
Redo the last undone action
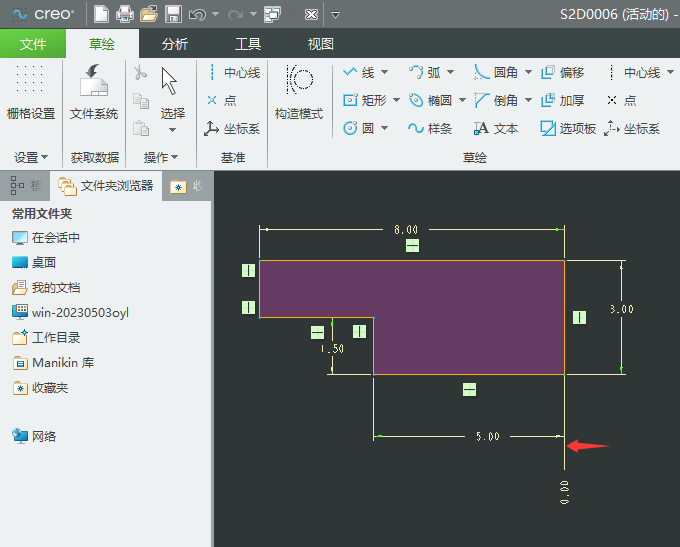tap(235, 15)
